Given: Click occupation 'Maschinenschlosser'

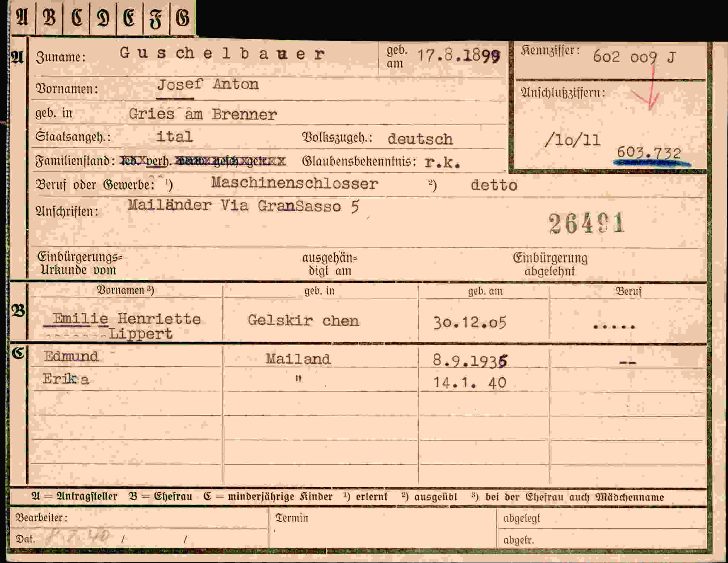Looking at the screenshot, I should pos(295,183).
